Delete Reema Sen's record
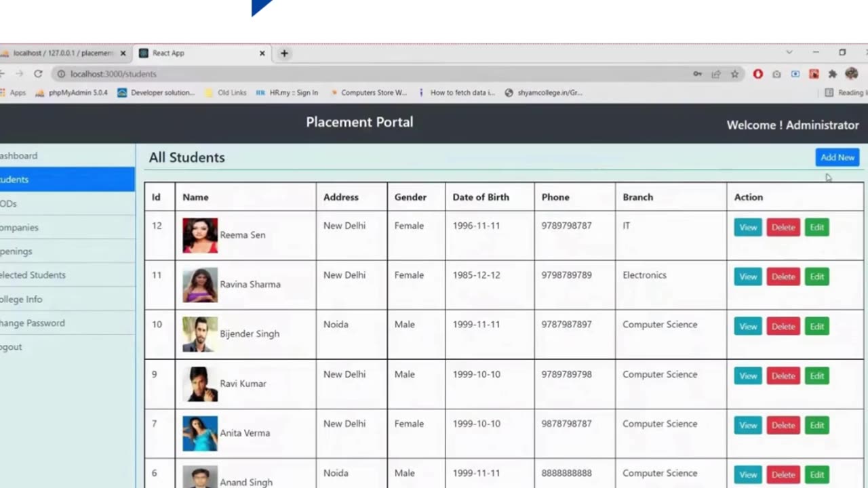This screenshot has width=868, height=488. [x=783, y=227]
